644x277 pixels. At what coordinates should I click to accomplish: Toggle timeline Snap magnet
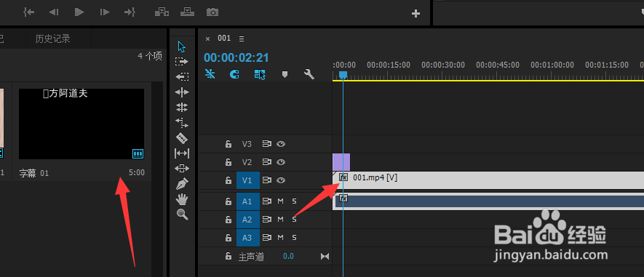234,74
